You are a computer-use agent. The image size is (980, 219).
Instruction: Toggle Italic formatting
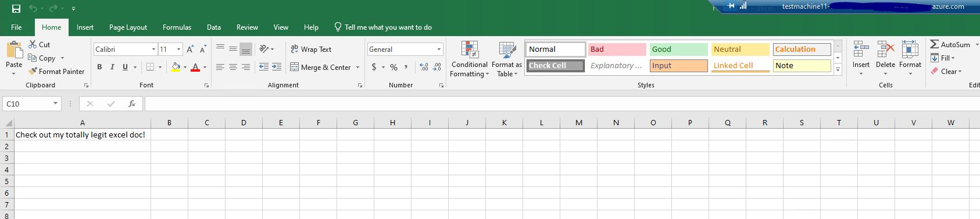coord(112,67)
